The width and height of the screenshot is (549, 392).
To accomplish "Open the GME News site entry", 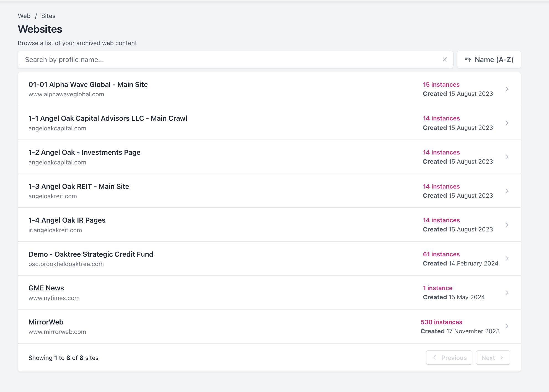I will (46, 288).
